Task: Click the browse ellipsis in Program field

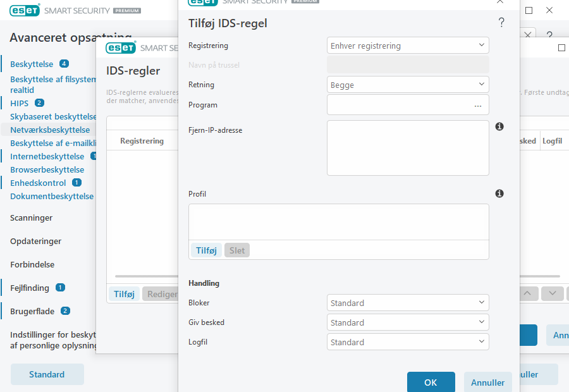Action: tap(477, 106)
